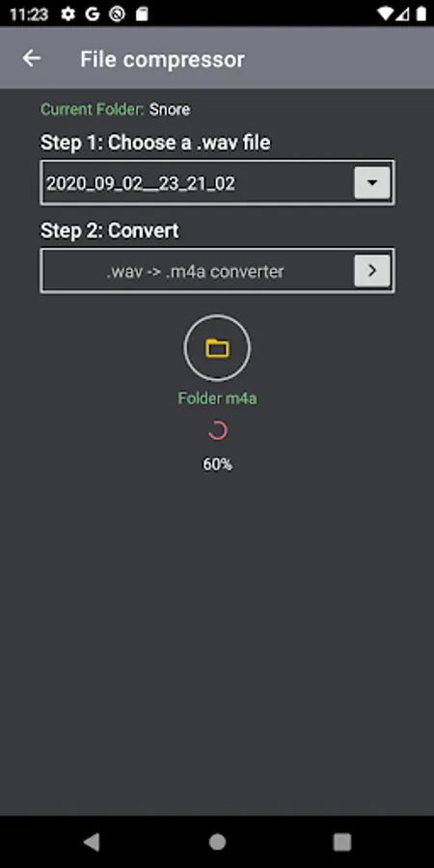Open the .wav file dropdown arrow
This screenshot has width=434, height=868.
372,182
